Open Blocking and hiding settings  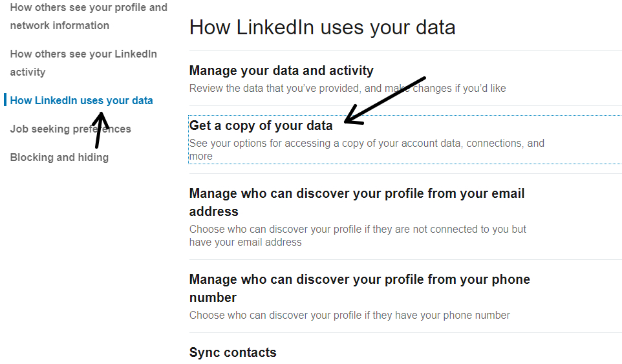[x=59, y=157]
